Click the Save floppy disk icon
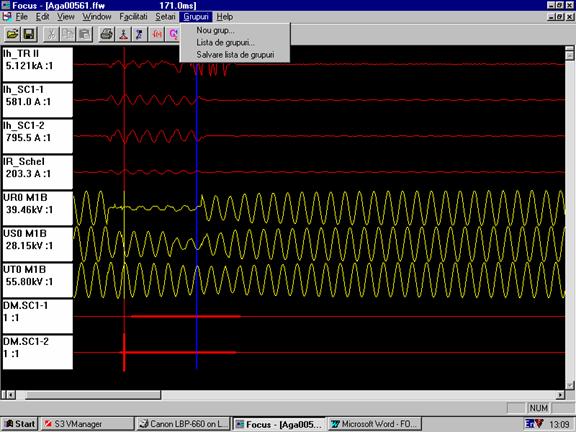Viewport: 576px width, 432px height. 29,35
